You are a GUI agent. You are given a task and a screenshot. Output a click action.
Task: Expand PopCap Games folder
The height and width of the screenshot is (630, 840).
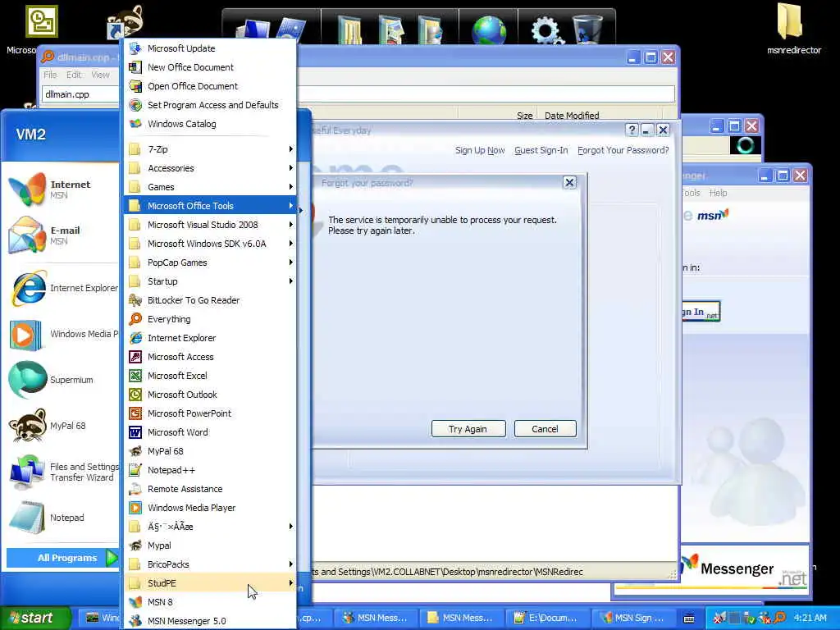[x=210, y=262]
